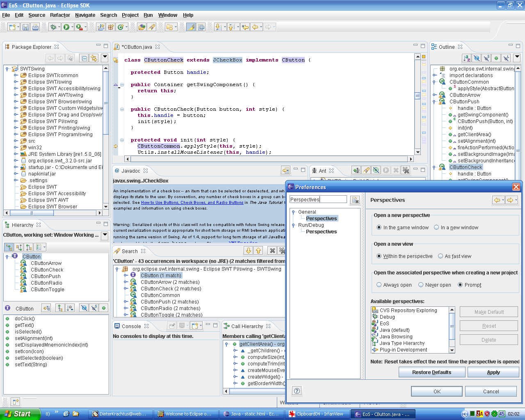Viewport: 525px width, 420px height.
Task: Click the Print icon in main toolbar
Action: pos(36,27)
